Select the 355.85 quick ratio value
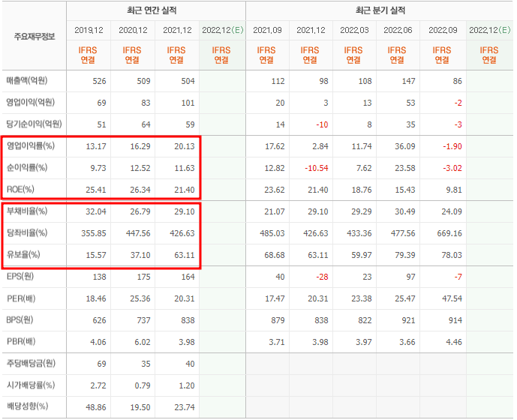Image resolution: width=517 pixels, height=420 pixels. point(94,233)
